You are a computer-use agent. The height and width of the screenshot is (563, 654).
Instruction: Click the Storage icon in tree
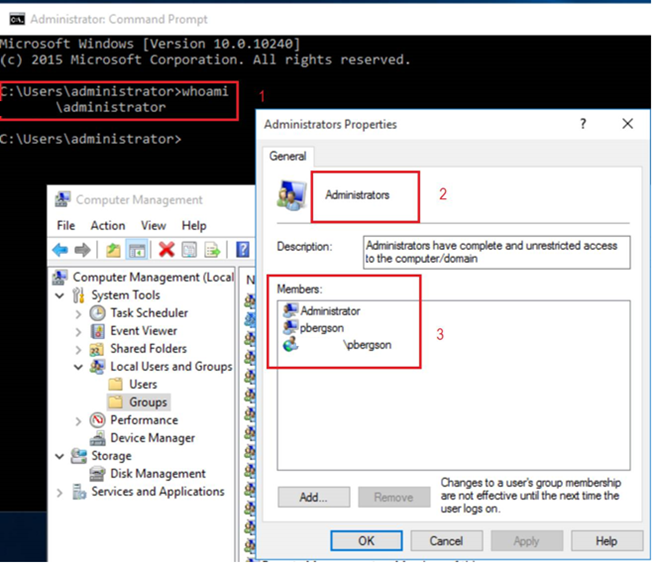click(78, 456)
